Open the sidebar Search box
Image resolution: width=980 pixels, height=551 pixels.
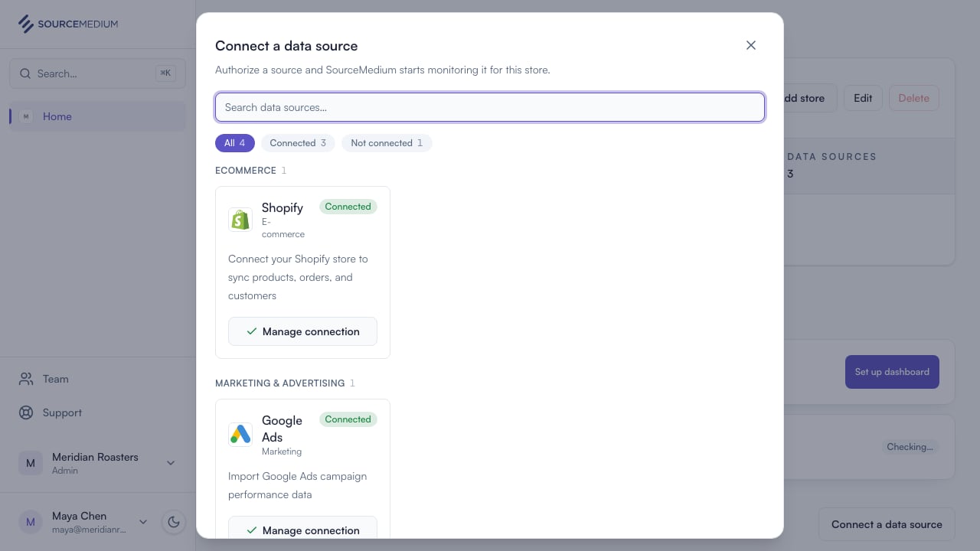click(x=97, y=73)
